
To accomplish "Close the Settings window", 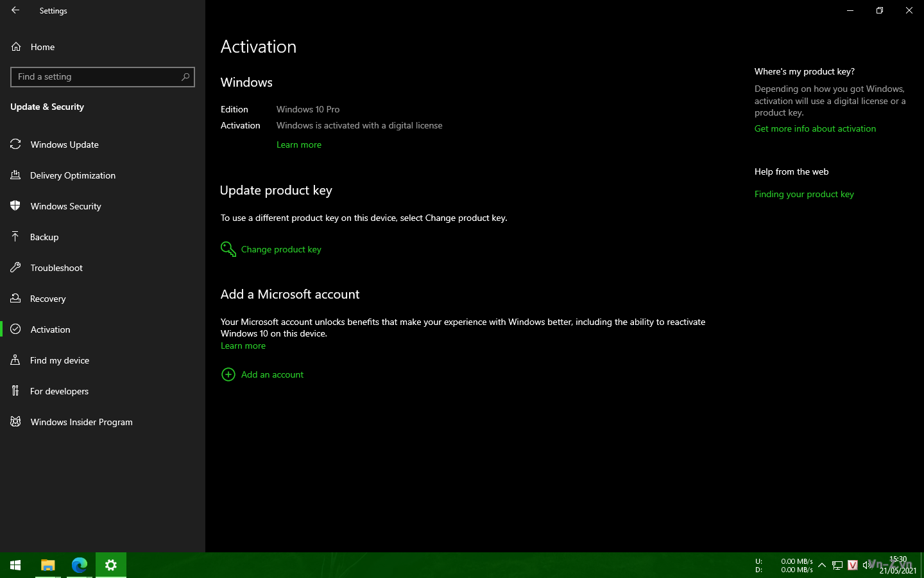I will click(x=909, y=10).
